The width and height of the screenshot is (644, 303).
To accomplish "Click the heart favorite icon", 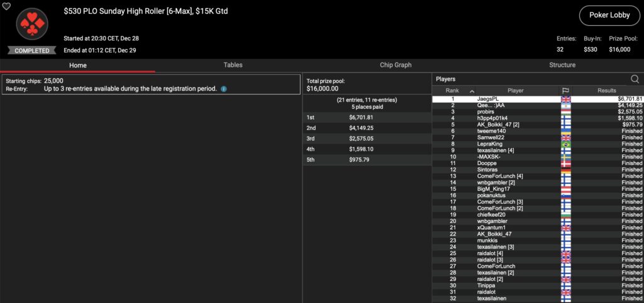I will [x=6, y=6].
